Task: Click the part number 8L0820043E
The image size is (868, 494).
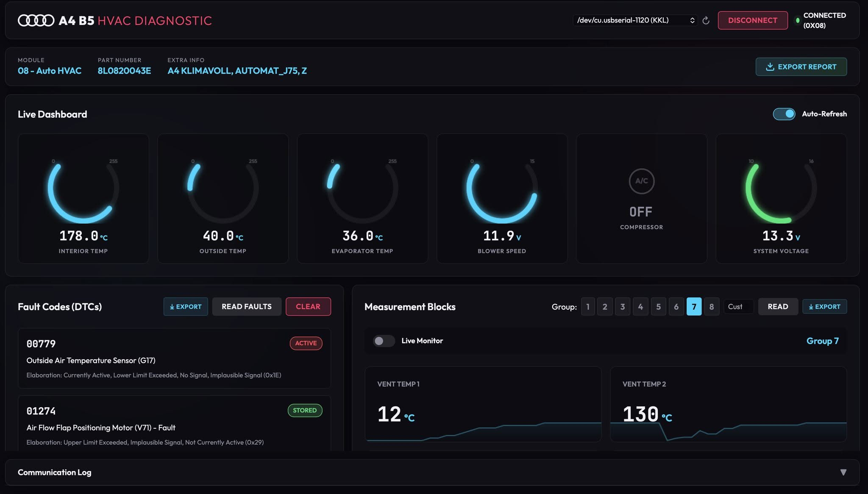Action: 124,71
